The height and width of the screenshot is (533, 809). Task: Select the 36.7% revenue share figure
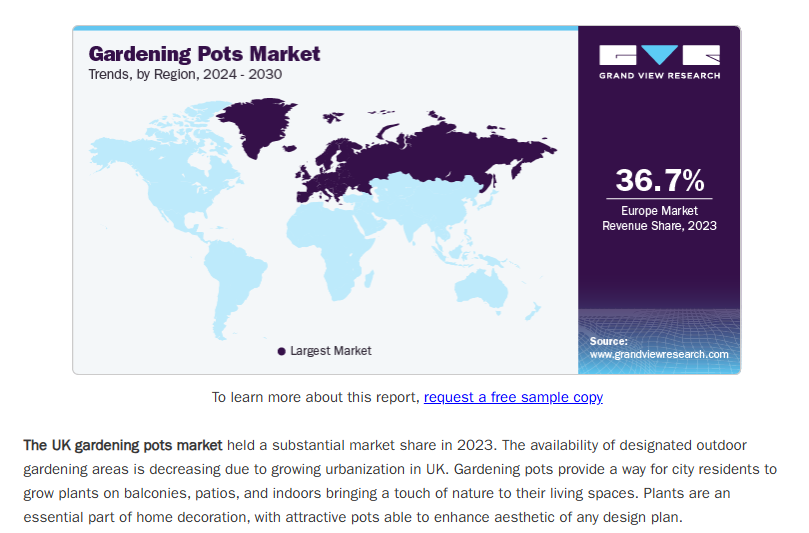pos(659,180)
